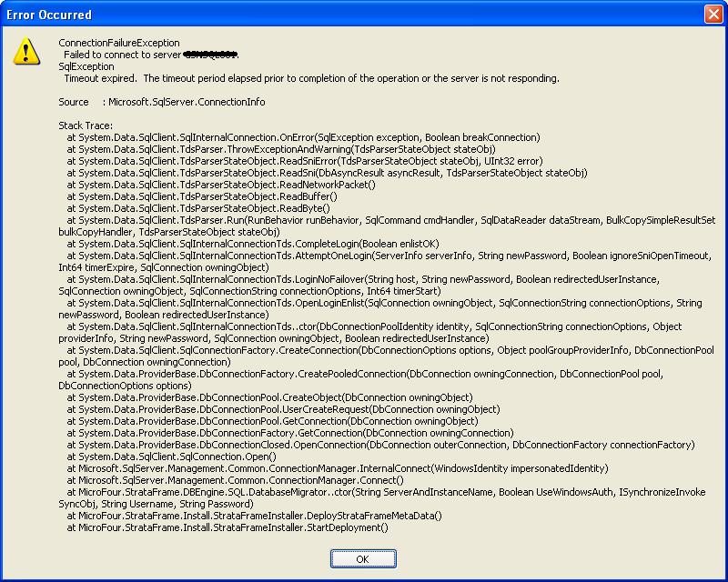Click the Stack Trace: label
Viewport: 728px width, 582px height.
pos(86,125)
